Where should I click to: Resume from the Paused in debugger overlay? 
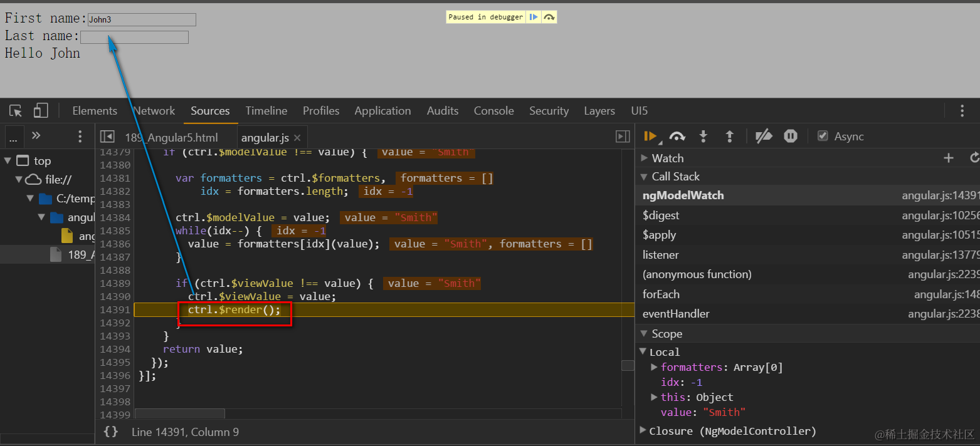pos(534,17)
